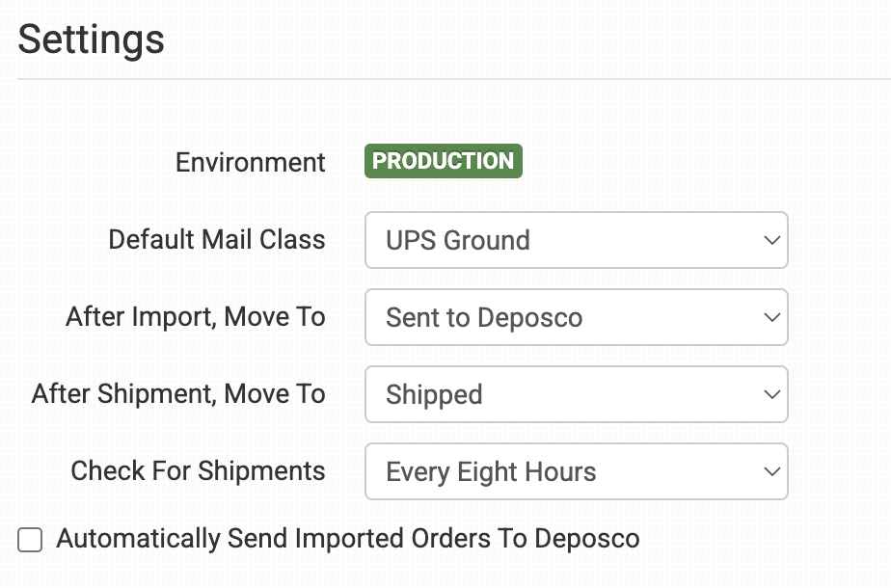Click the Default Mail Class chevron arrow

[770, 240]
